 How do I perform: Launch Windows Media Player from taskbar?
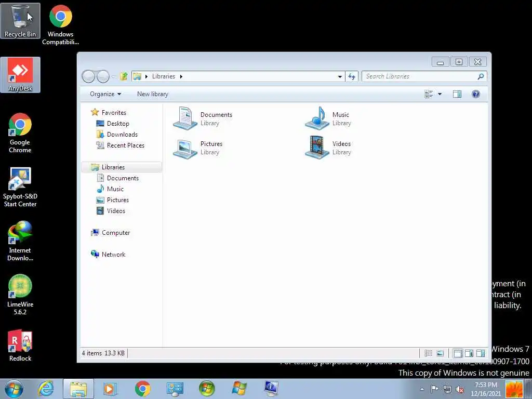pyautogui.click(x=110, y=389)
